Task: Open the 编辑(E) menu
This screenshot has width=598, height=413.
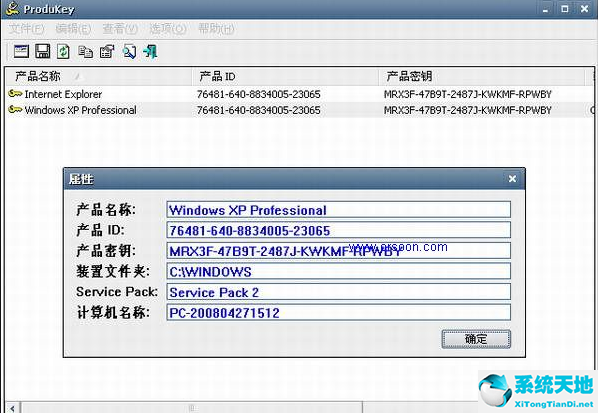Action: click(x=73, y=29)
